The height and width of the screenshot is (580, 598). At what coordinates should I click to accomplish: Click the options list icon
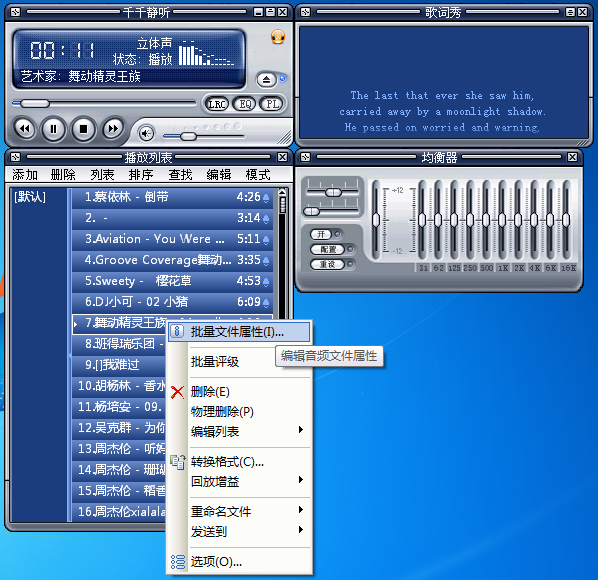178,562
